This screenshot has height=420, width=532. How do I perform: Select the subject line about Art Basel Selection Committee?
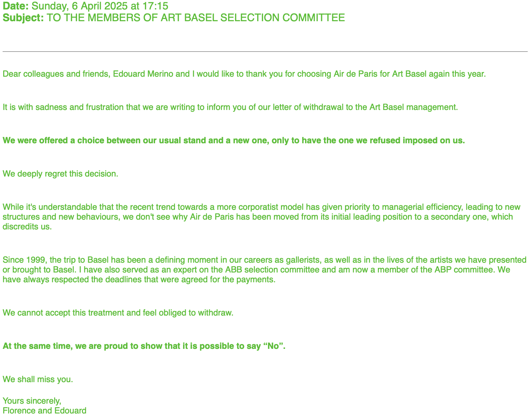coord(196,18)
